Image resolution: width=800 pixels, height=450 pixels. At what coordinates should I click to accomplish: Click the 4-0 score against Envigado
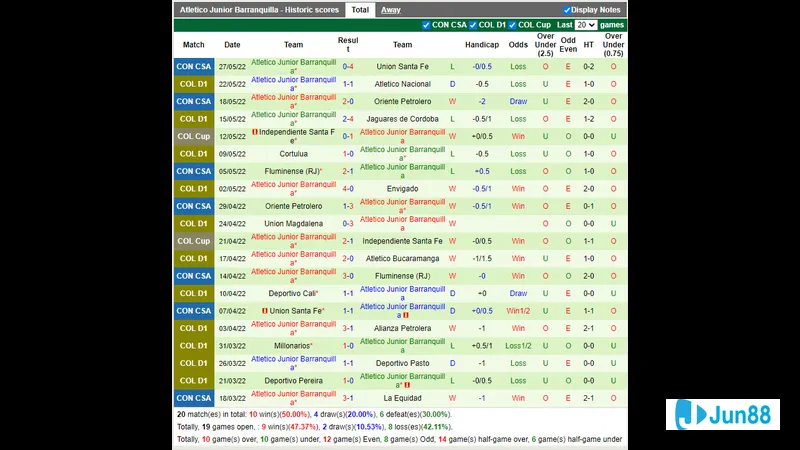tap(347, 188)
